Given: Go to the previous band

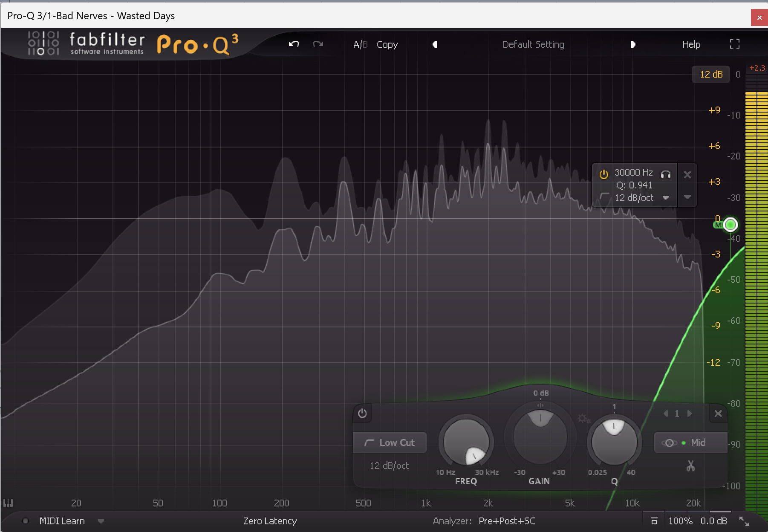Looking at the screenshot, I should [665, 413].
